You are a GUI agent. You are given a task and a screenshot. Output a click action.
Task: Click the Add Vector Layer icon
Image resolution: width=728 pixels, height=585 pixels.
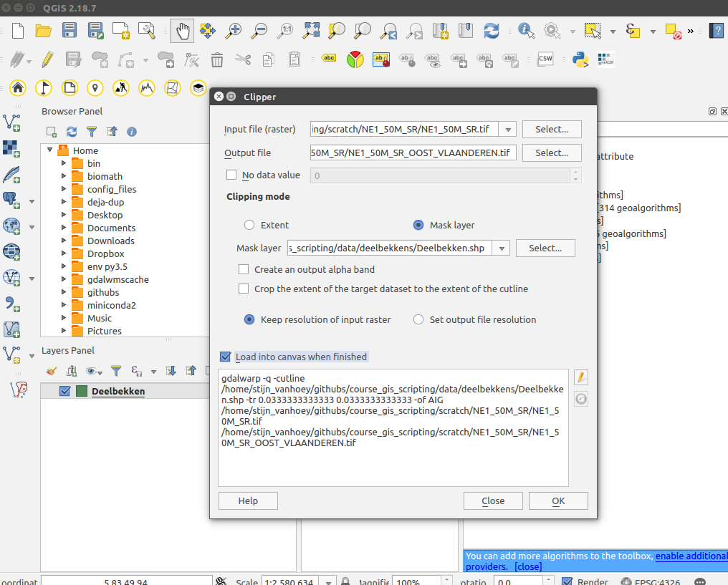point(11,123)
